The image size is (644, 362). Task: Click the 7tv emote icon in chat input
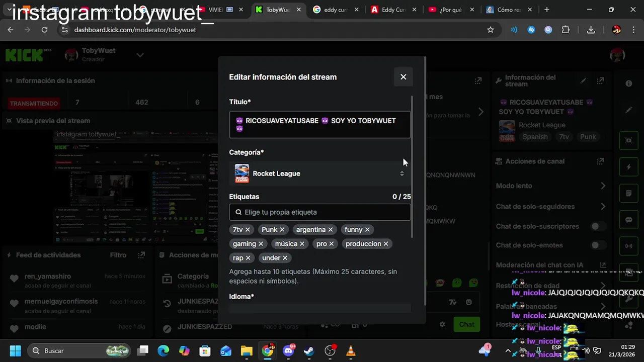[x=453, y=302]
